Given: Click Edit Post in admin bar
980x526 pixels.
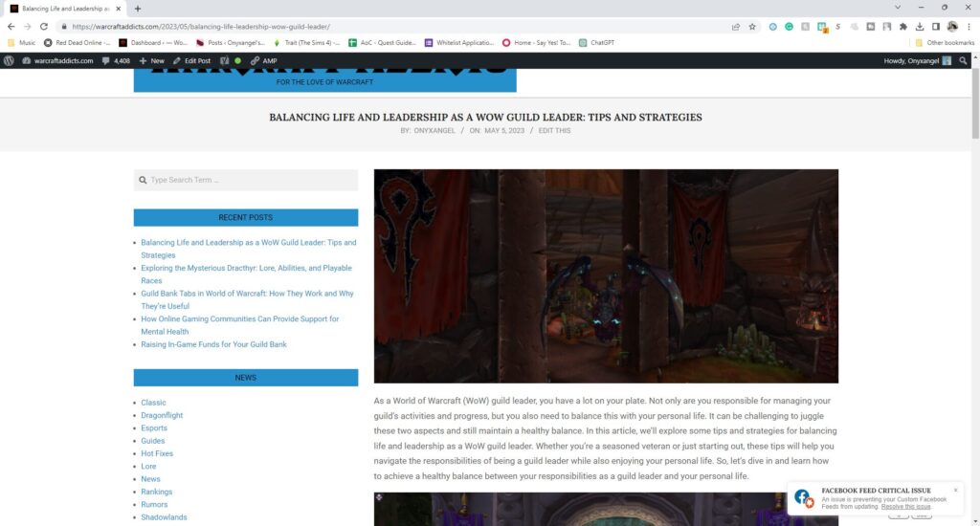Looking at the screenshot, I should pos(191,60).
